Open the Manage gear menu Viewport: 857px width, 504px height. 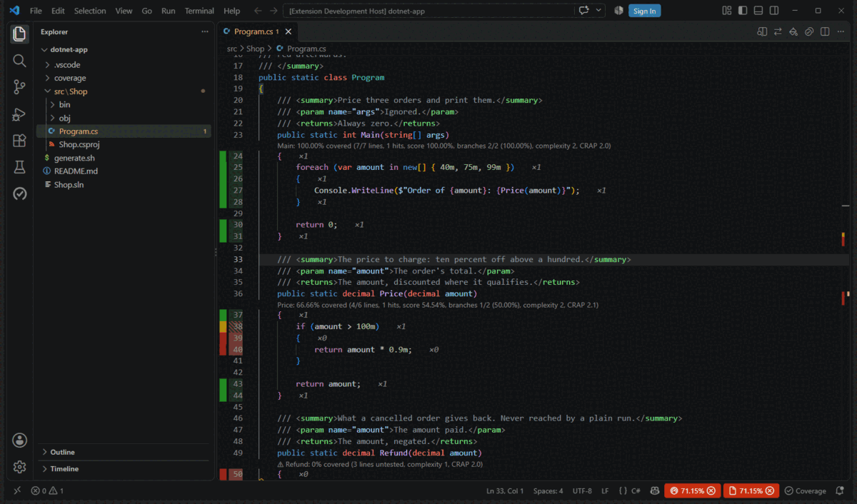point(19,467)
